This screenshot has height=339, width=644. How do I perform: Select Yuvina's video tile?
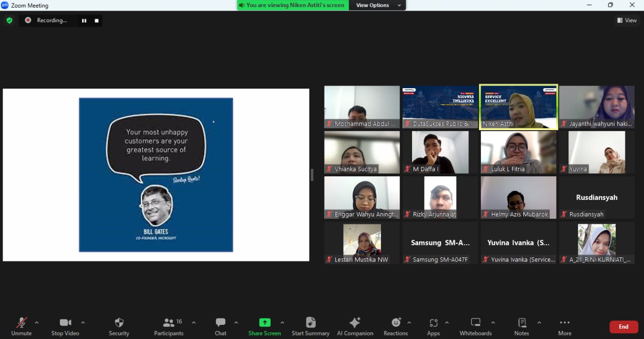(597, 153)
